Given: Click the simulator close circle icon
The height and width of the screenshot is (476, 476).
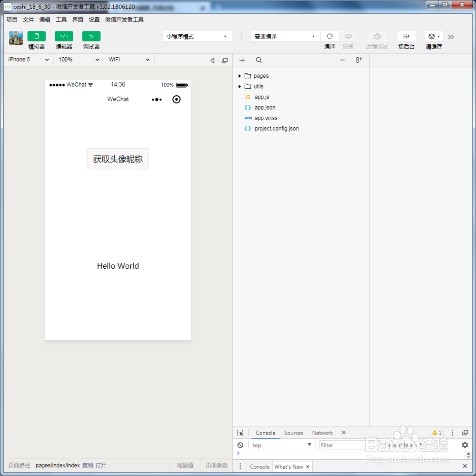Looking at the screenshot, I should click(177, 100).
